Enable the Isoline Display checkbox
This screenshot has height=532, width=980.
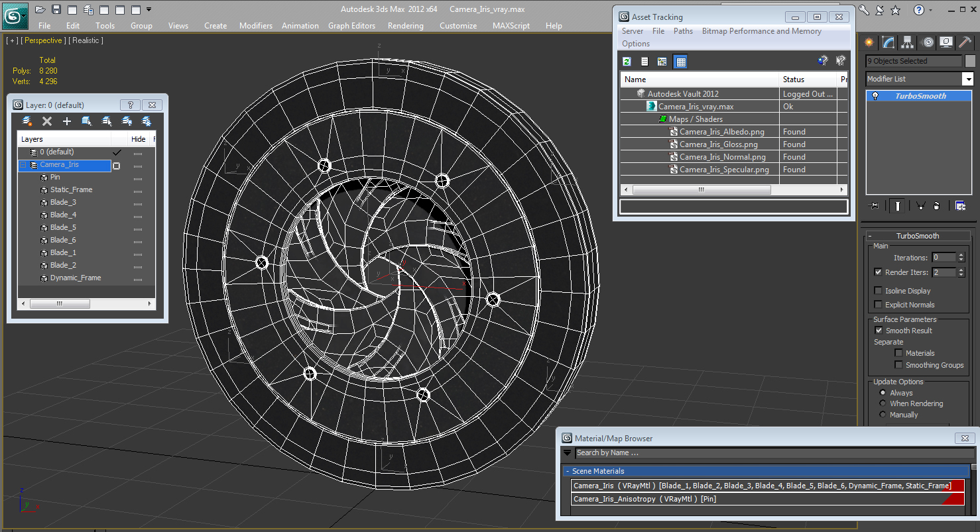(x=879, y=291)
